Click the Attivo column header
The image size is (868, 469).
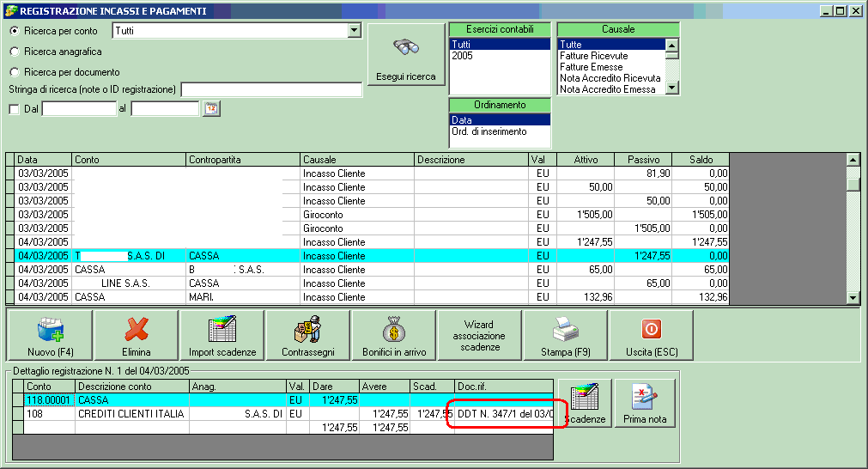coord(586,160)
